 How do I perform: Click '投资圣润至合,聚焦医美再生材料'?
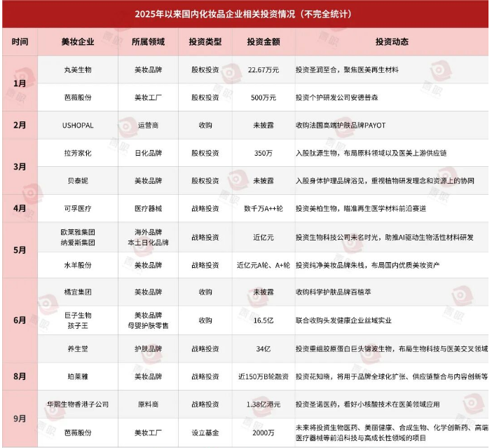click(347, 69)
